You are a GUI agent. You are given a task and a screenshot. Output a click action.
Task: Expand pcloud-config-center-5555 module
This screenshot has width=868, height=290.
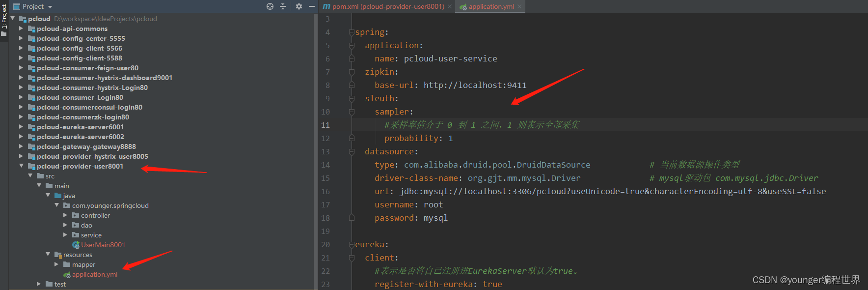pos(21,38)
